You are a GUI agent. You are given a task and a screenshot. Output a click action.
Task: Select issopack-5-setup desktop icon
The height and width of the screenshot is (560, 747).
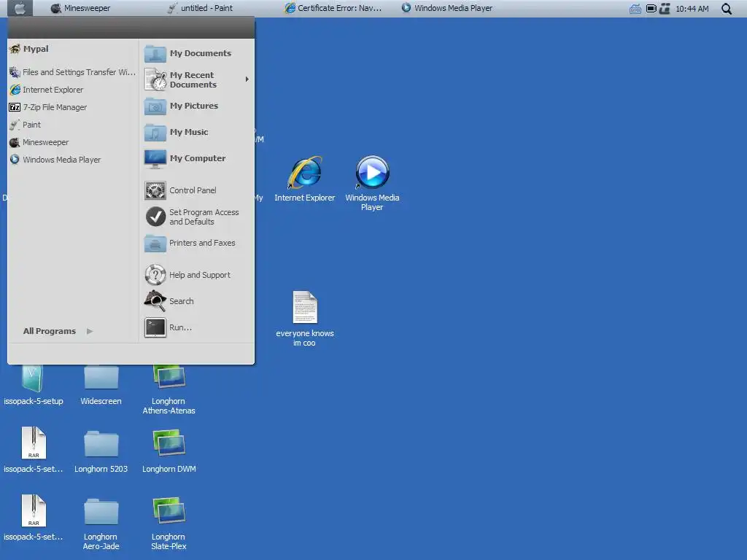coord(34,385)
